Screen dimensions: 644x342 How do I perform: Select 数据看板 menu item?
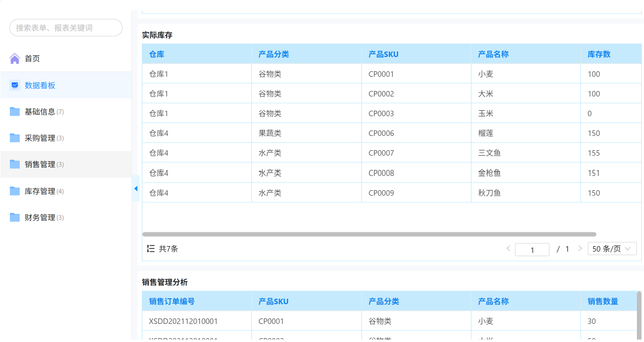tap(66, 85)
